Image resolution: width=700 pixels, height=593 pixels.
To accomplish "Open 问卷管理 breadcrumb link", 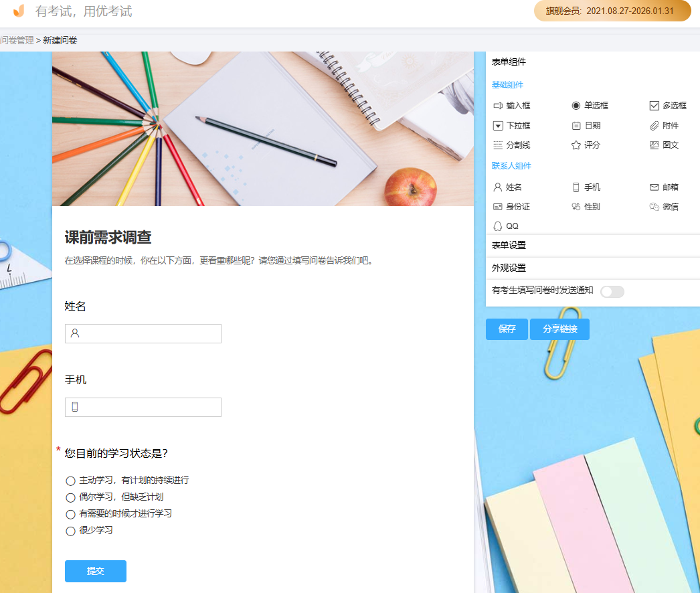I will click(17, 40).
